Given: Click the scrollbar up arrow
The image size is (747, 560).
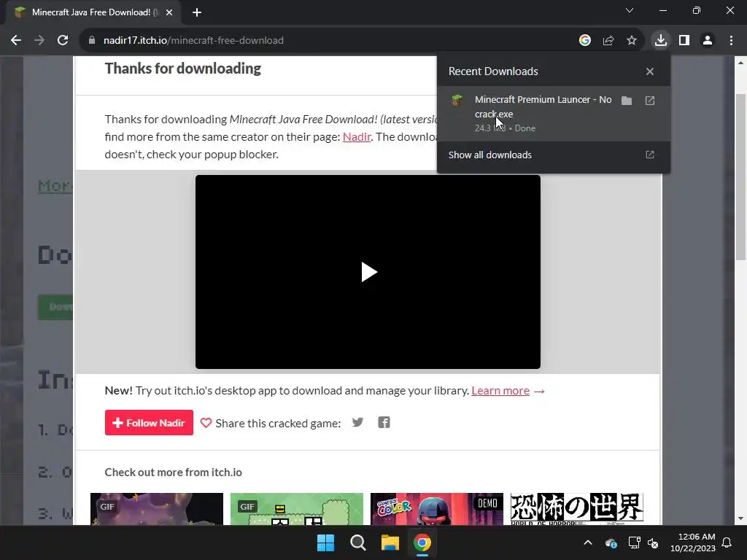Looking at the screenshot, I should point(741,63).
